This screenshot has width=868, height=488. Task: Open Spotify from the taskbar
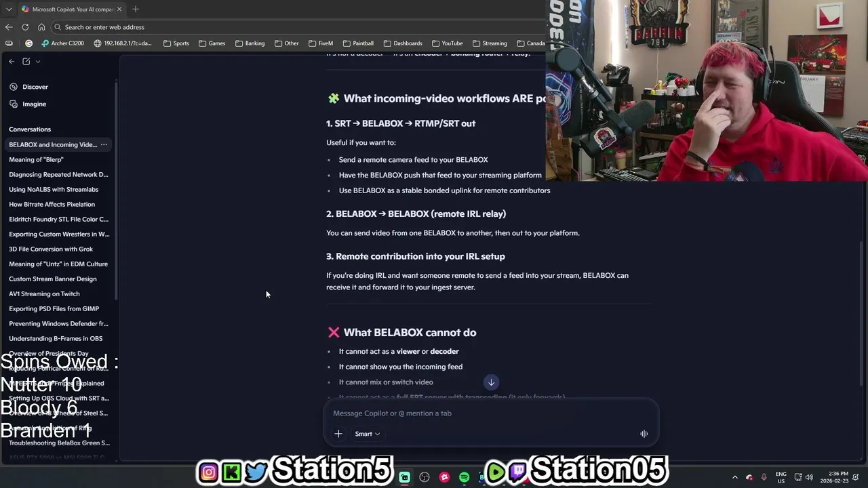464,477
